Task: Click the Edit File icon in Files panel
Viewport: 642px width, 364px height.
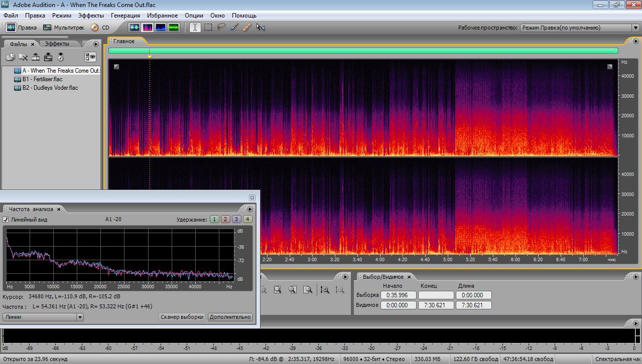Action: pos(36,57)
